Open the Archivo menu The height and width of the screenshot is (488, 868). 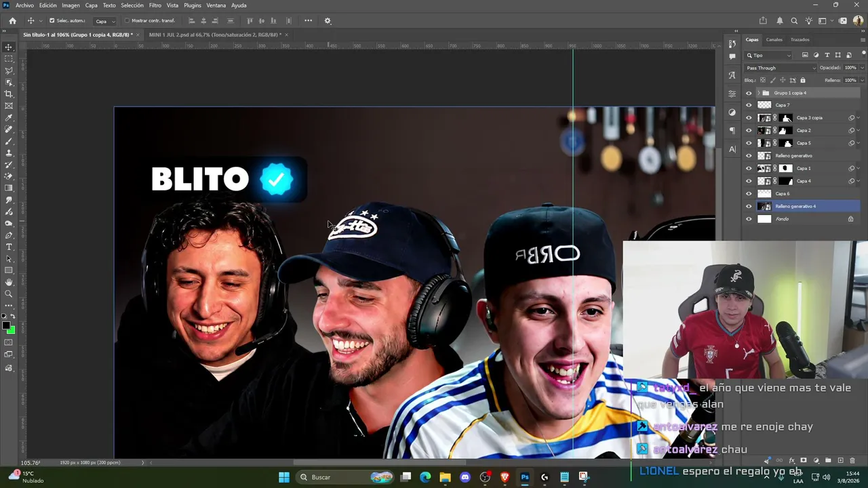[24, 5]
